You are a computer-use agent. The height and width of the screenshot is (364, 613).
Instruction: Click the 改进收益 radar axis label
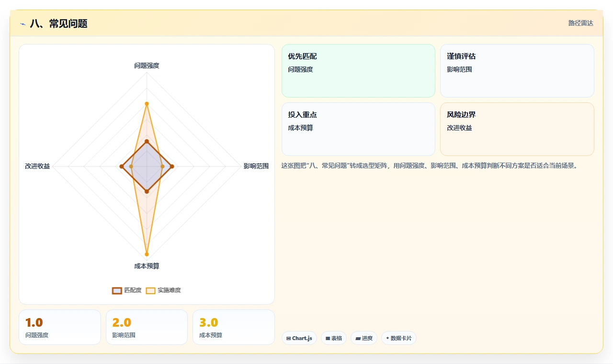click(37, 166)
